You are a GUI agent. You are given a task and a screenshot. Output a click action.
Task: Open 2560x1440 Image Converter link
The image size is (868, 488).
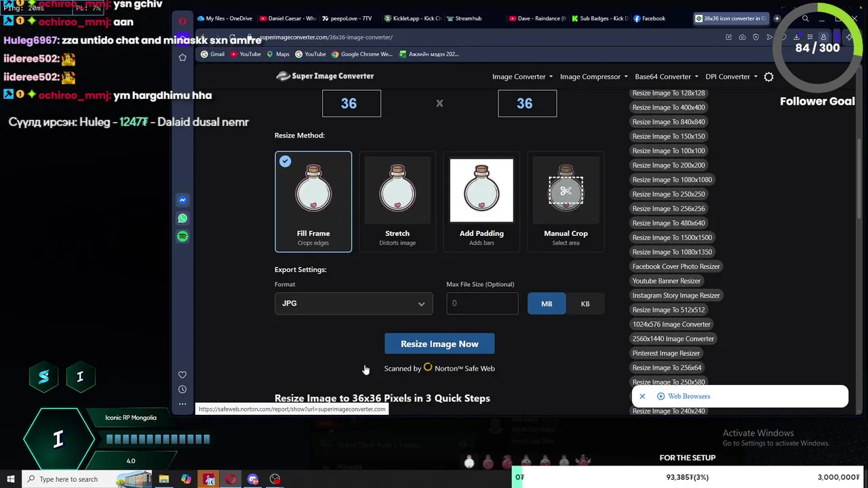click(x=673, y=339)
